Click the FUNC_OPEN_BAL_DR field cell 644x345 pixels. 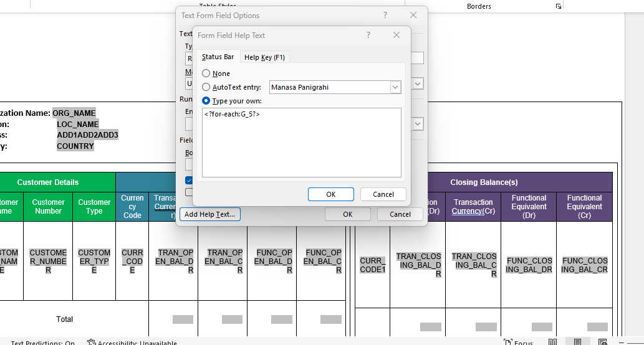[272, 261]
